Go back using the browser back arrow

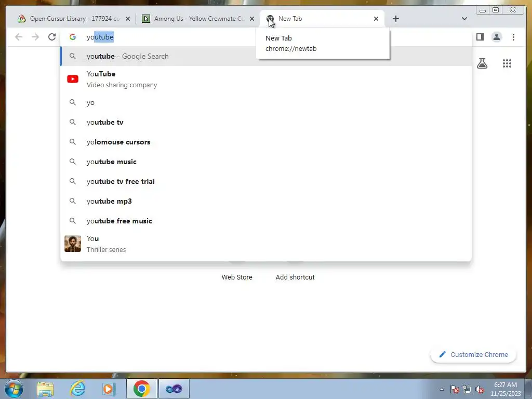click(x=19, y=37)
